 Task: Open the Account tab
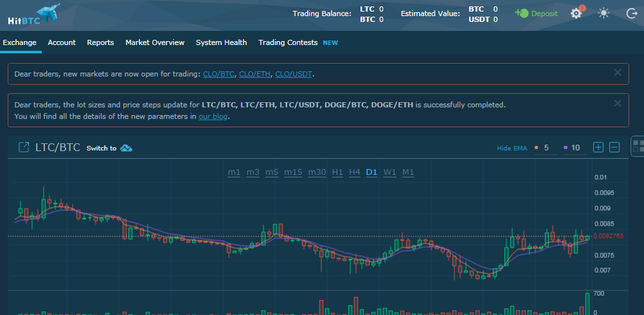(62, 42)
